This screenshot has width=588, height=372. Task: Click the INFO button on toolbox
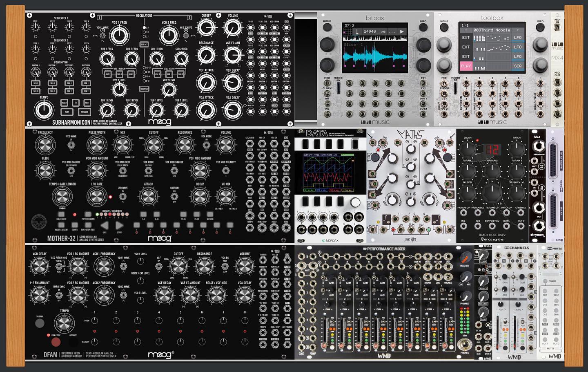(x=540, y=28)
